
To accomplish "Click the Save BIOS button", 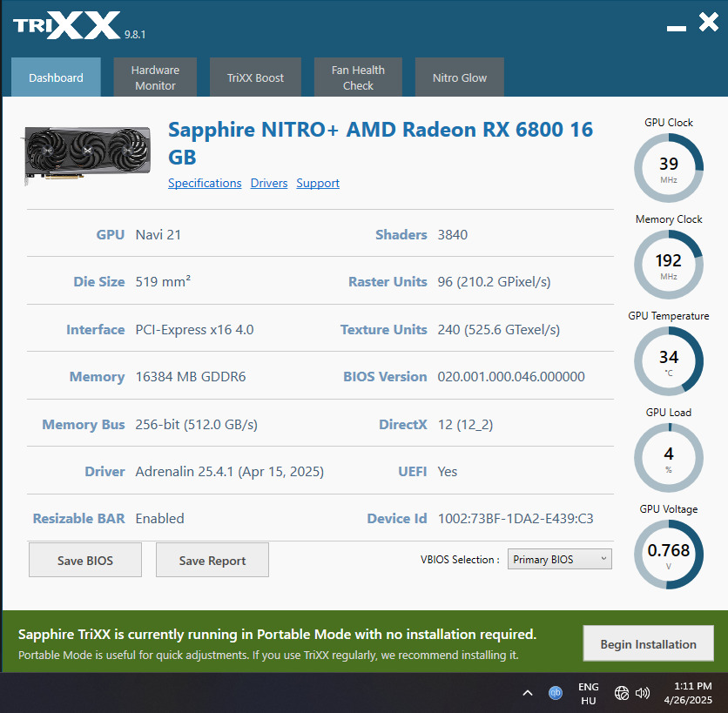I will [85, 561].
